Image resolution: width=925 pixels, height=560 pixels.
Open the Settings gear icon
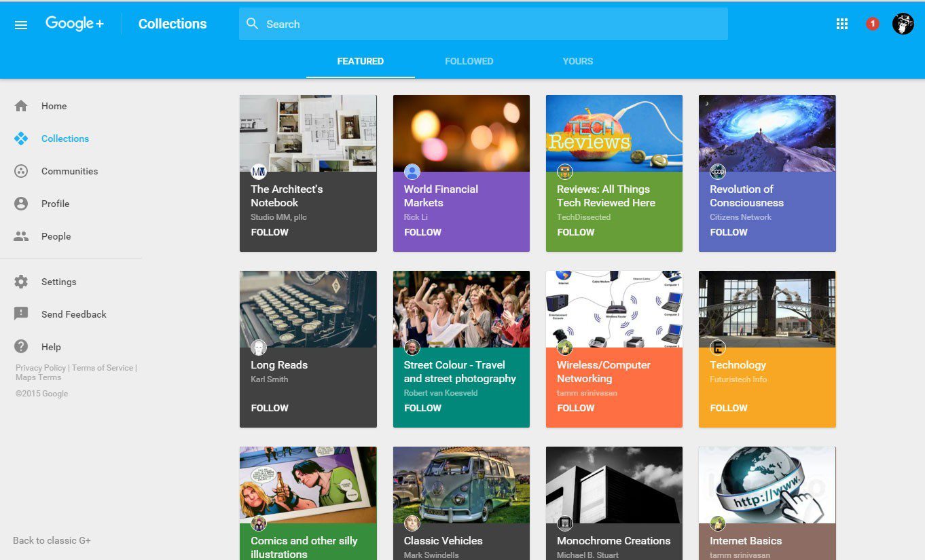point(21,282)
